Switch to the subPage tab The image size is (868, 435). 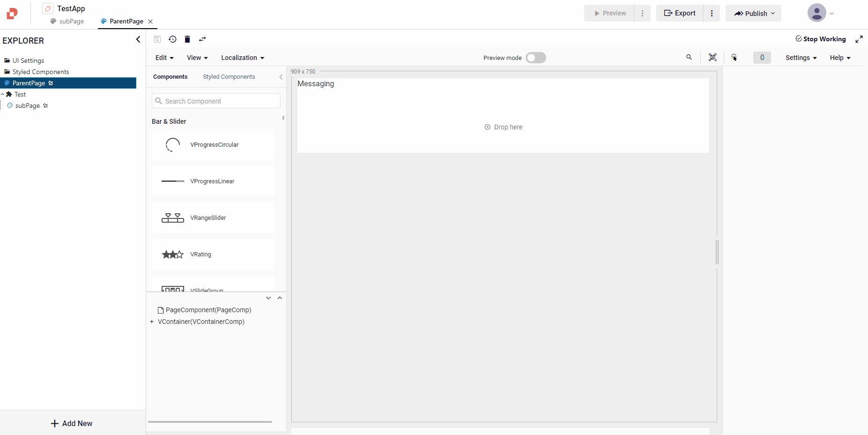pos(67,21)
